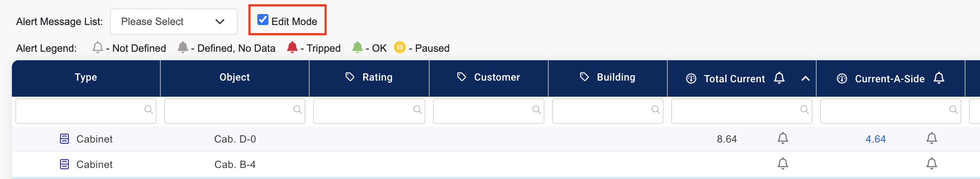
Task: Click the Rating tag column header
Action: (x=369, y=78)
